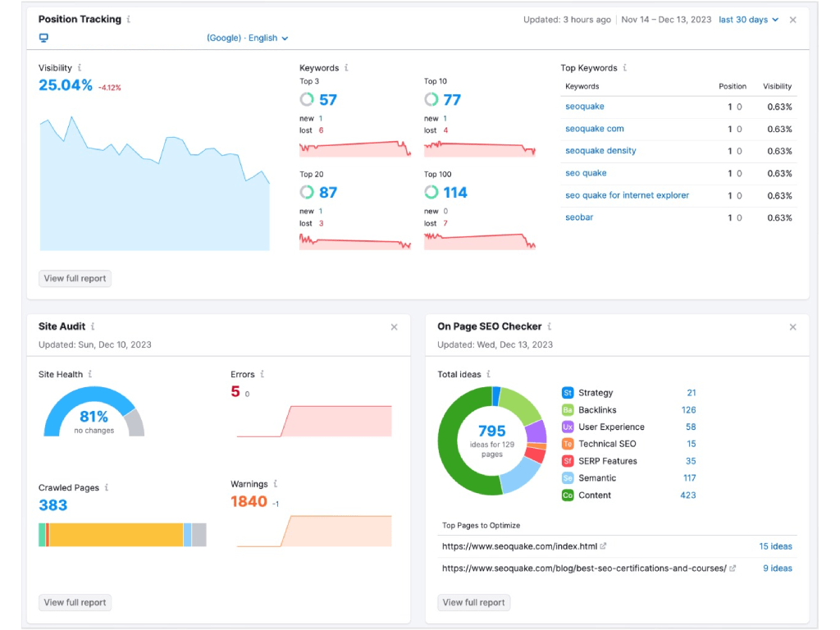This screenshot has width=840, height=630.
Task: Expand the last 30 days dropdown
Action: click(x=748, y=20)
